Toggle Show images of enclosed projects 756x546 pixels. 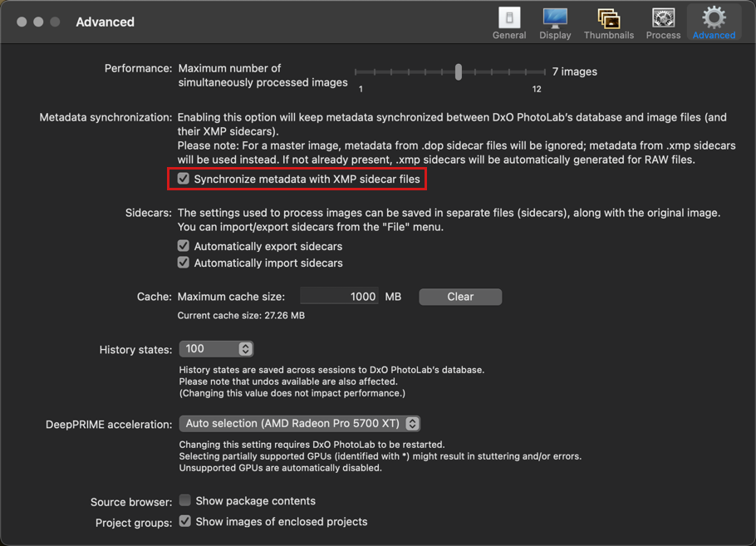click(x=184, y=521)
